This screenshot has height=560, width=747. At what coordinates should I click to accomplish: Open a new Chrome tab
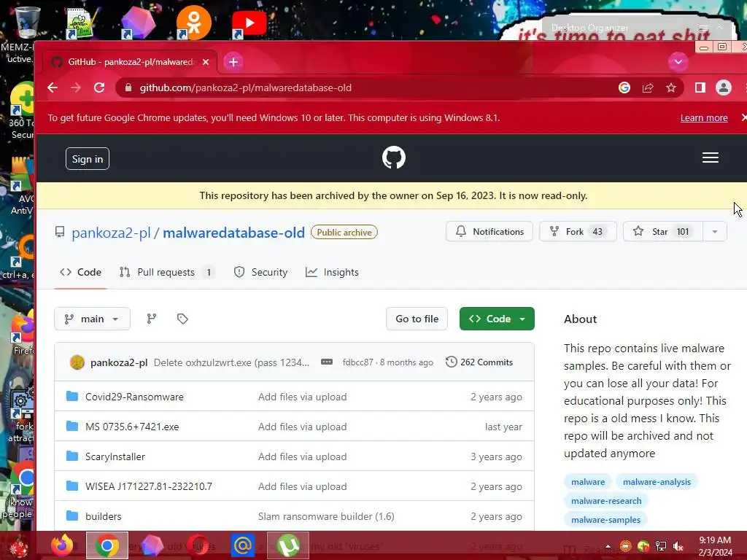tap(233, 62)
